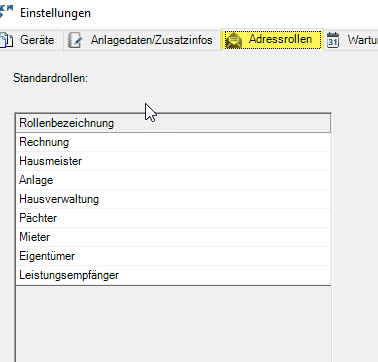Click the Rollenbezeichnung column header
The width and height of the screenshot is (378, 362).
(173, 123)
